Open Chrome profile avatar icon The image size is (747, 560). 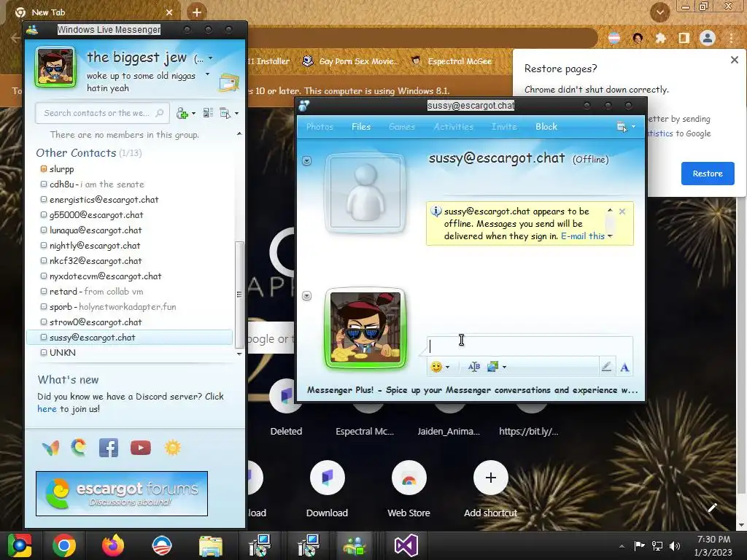pyautogui.click(x=708, y=38)
